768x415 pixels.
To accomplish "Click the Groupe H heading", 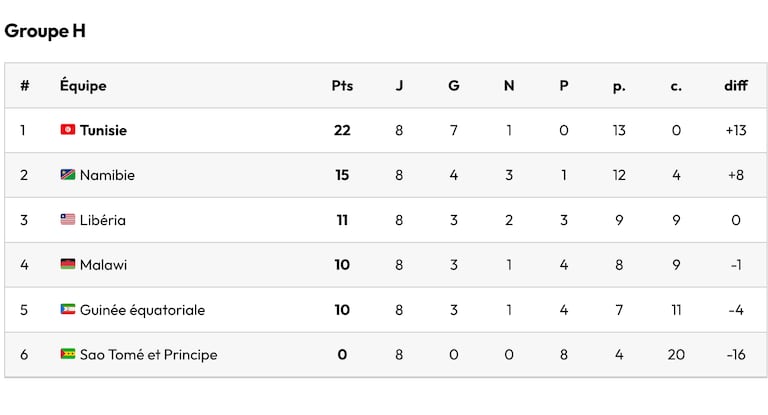I will (45, 31).
